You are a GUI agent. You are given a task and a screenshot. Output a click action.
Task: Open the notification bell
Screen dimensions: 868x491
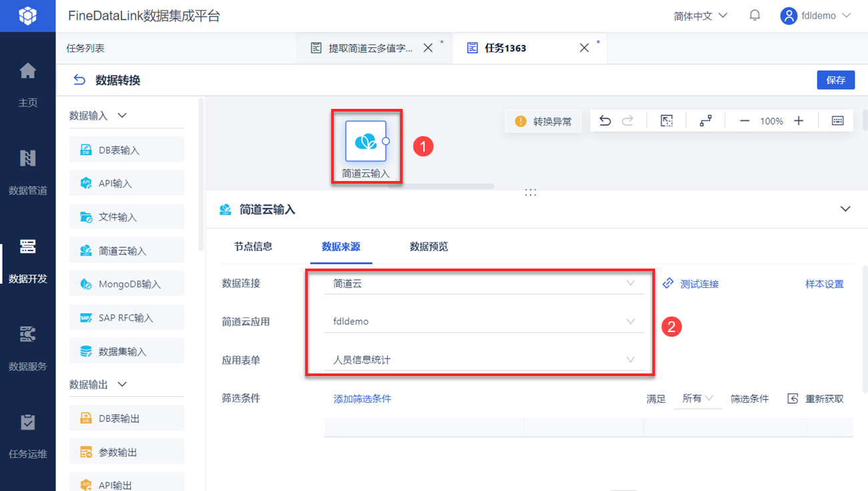(x=755, y=15)
